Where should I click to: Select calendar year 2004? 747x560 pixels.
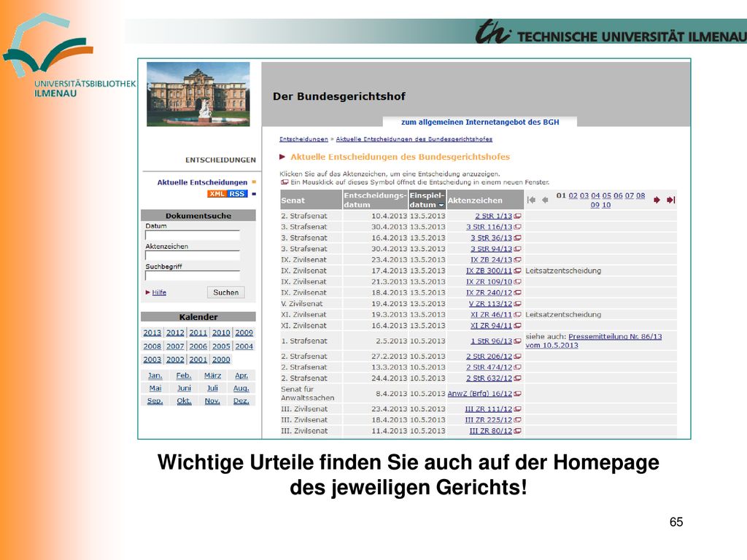(244, 346)
